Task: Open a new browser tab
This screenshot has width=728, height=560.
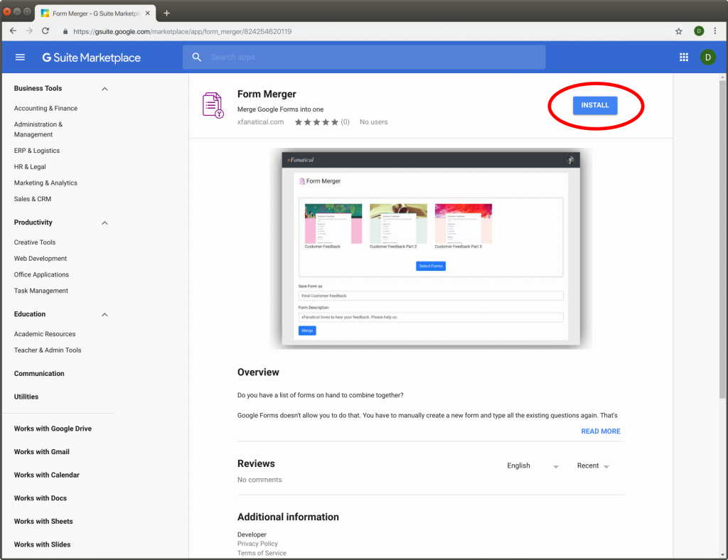Action: pyautogui.click(x=166, y=13)
